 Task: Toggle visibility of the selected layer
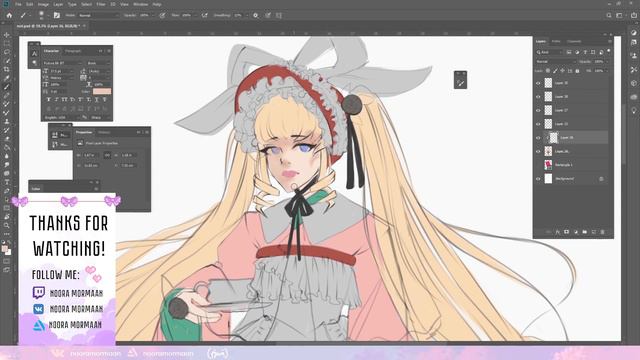[x=538, y=138]
